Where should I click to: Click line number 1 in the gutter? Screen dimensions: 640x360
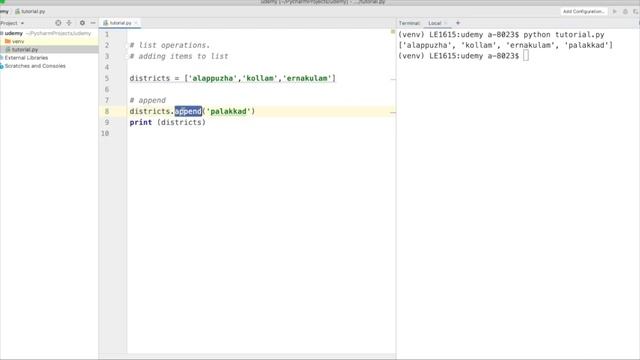[x=107, y=34]
